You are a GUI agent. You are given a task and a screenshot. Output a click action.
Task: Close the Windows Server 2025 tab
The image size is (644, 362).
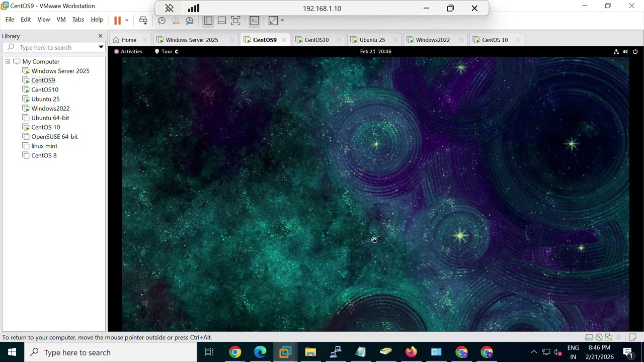tap(232, 40)
